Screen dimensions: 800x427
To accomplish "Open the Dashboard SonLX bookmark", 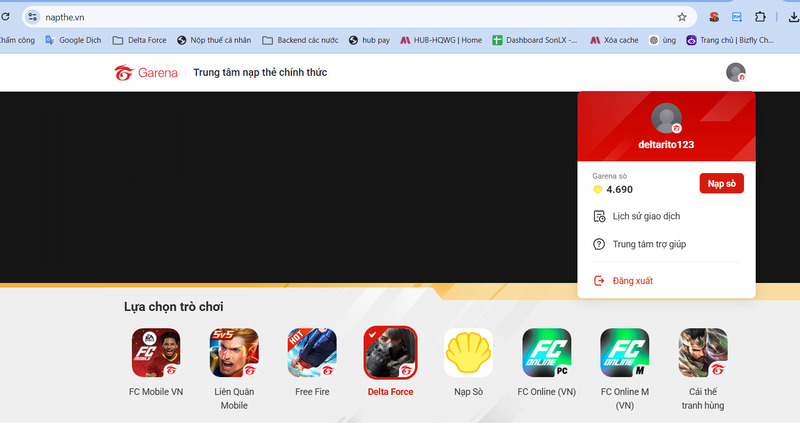I will (535, 40).
